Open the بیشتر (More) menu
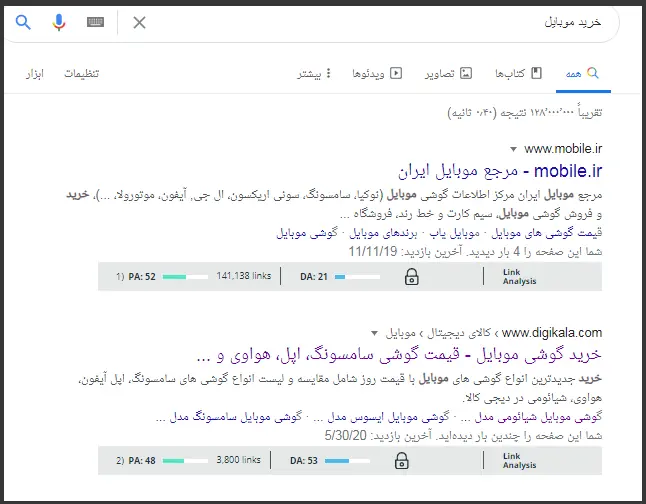This screenshot has height=504, width=646. pos(314,74)
